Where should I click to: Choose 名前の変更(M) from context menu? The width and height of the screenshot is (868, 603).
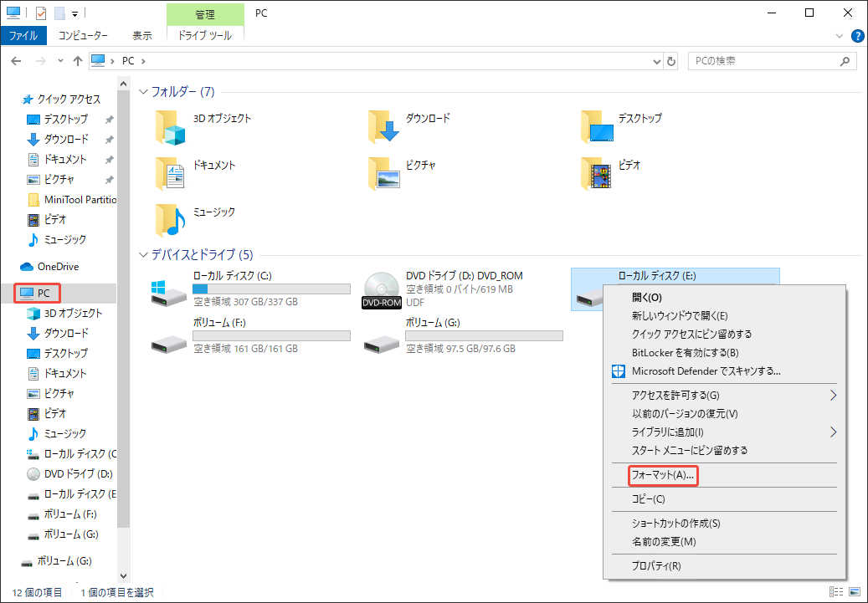664,542
